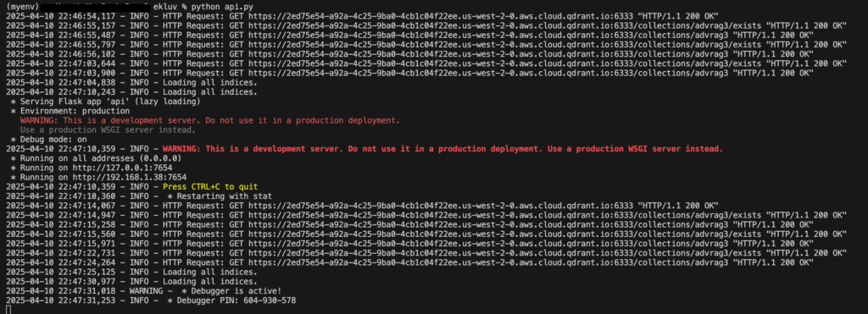Click the gray 'Use a production WSGI server instead.' line
The image size is (868, 314).
[x=108, y=129]
